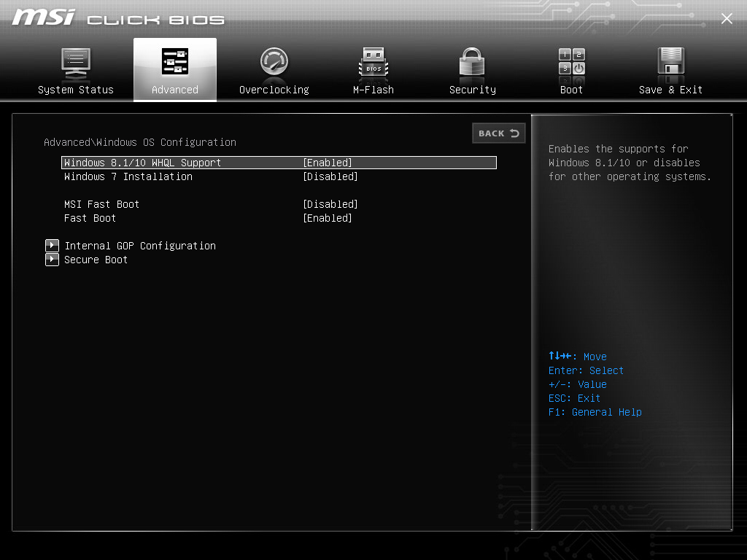The width and height of the screenshot is (747, 560).
Task: Click the arrows Move hint
Action: [578, 356]
